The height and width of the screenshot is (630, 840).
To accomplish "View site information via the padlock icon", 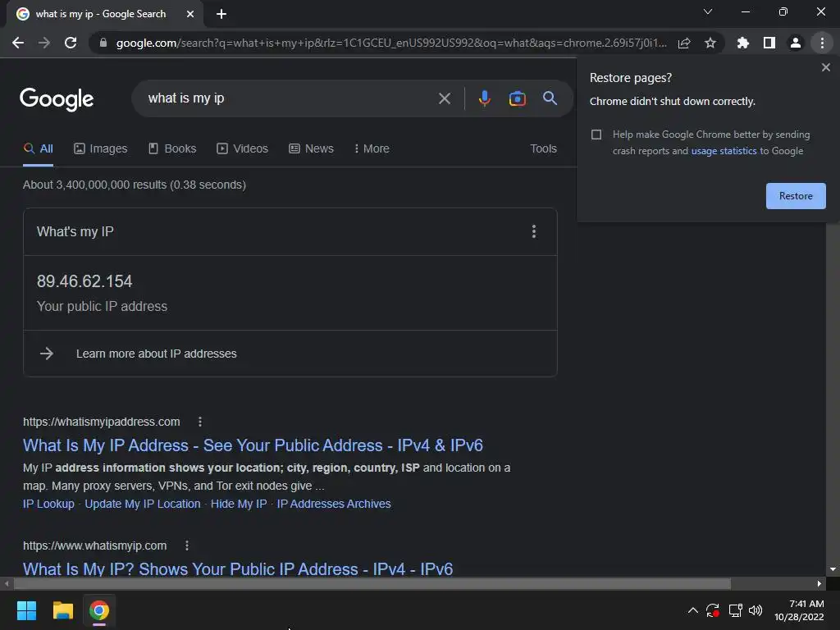I will pyautogui.click(x=103, y=43).
